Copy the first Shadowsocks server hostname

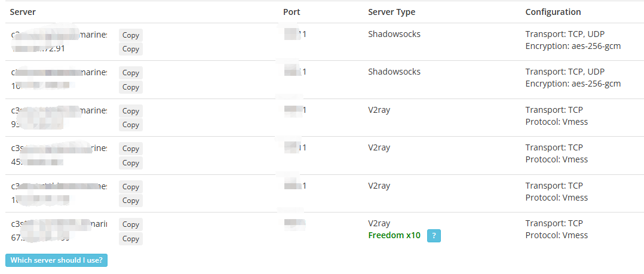coord(131,35)
